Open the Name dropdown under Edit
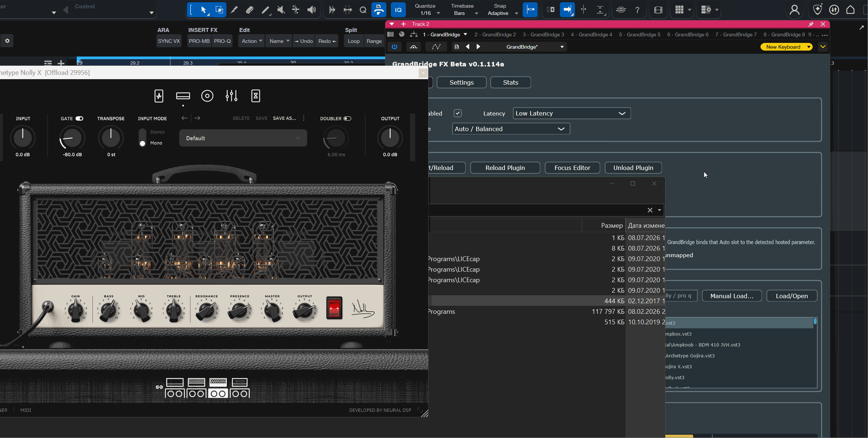The width and height of the screenshot is (868, 438). 279,41
